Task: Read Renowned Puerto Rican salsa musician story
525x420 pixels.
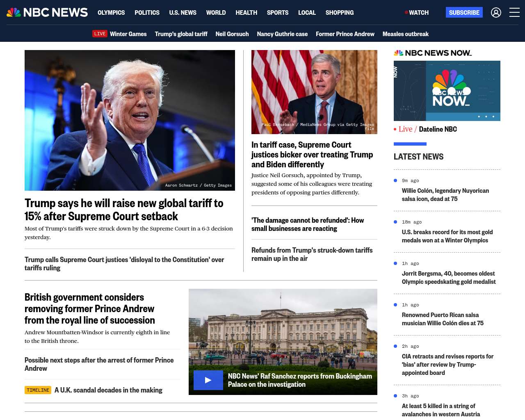Action: 443,319
